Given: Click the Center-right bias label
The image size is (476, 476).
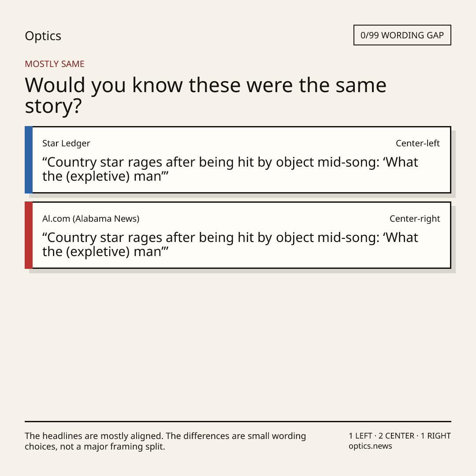Looking at the screenshot, I should [x=415, y=219].
